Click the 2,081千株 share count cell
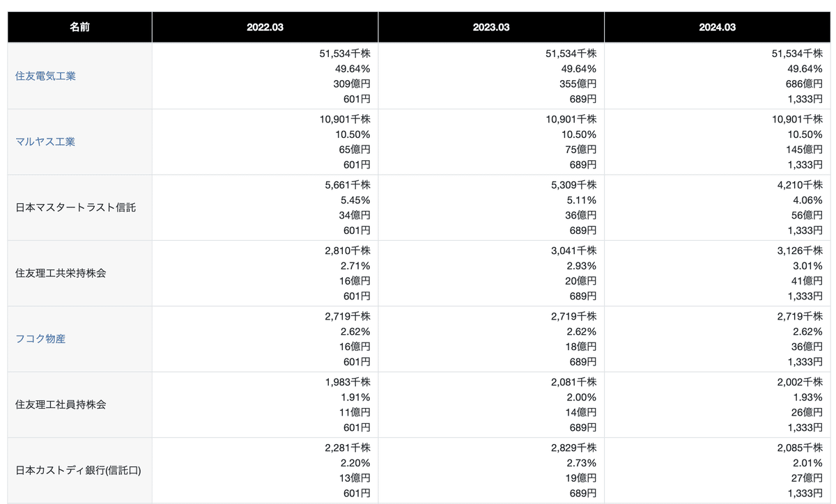Viewport: 836px width, 504px height. click(573, 381)
